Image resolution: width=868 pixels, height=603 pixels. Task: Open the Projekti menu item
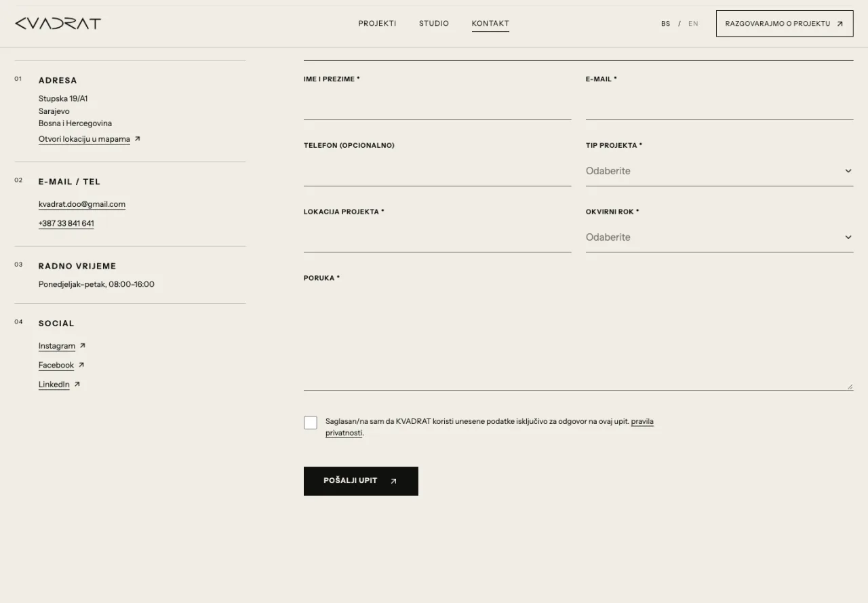[377, 23]
